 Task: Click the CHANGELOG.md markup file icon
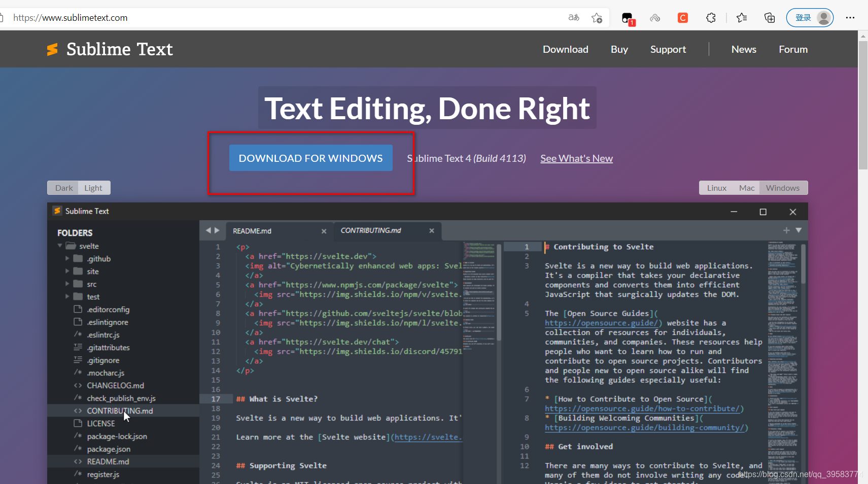[x=78, y=385]
